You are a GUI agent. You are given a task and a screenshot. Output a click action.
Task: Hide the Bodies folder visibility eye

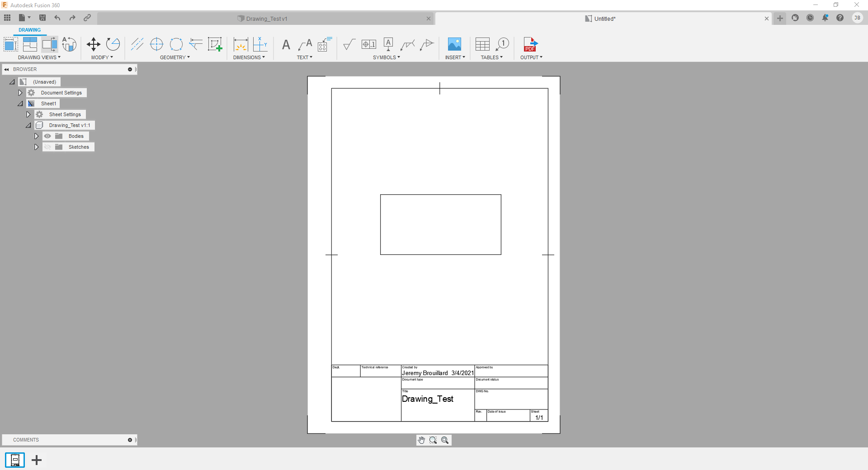[x=47, y=136]
